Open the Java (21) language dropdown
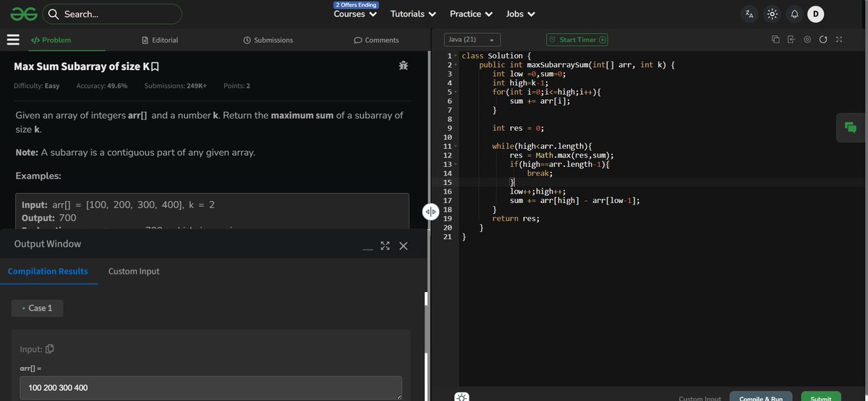The image size is (868, 401). coord(471,40)
